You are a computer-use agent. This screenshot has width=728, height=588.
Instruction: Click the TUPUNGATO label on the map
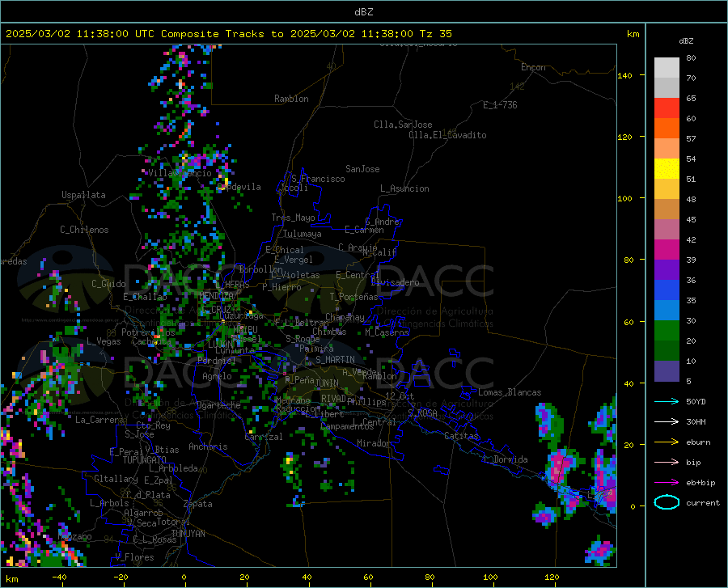145,460
